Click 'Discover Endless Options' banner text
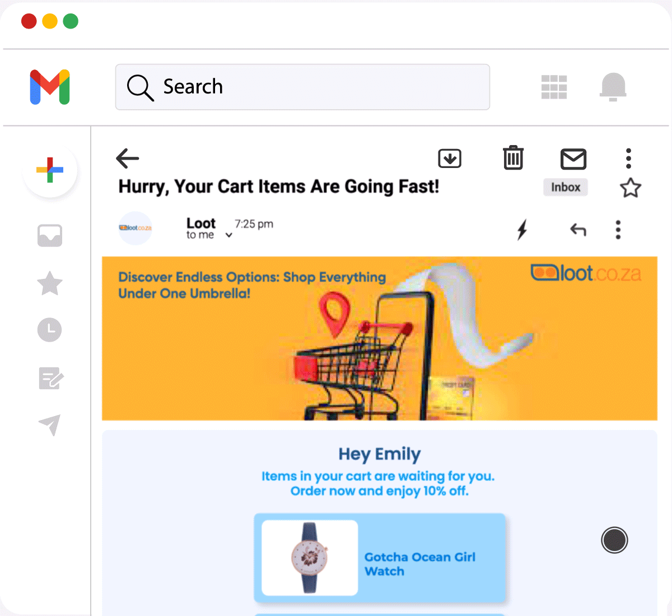This screenshot has width=672, height=616. [x=252, y=285]
